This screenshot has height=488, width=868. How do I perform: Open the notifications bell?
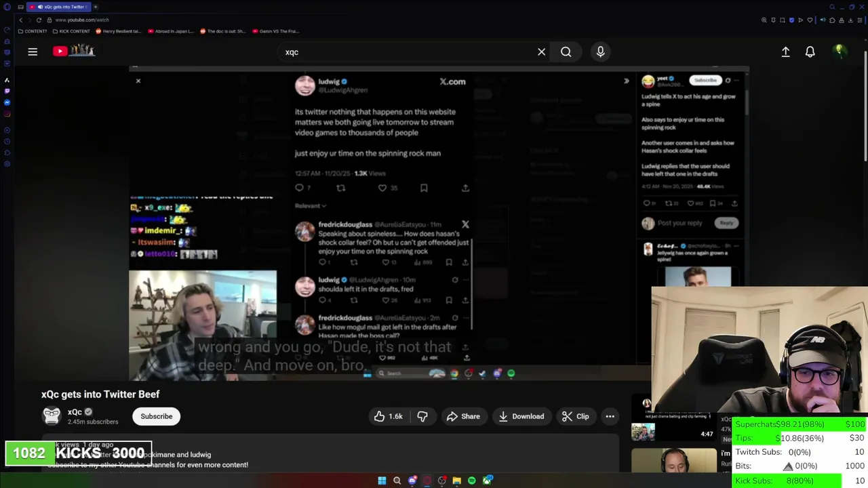click(x=810, y=52)
